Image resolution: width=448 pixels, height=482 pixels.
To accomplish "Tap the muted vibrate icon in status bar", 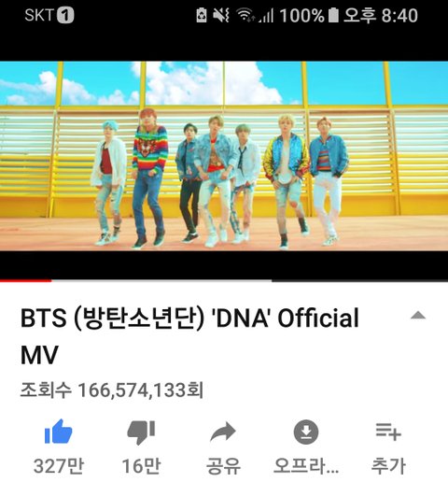I will click(x=221, y=15).
